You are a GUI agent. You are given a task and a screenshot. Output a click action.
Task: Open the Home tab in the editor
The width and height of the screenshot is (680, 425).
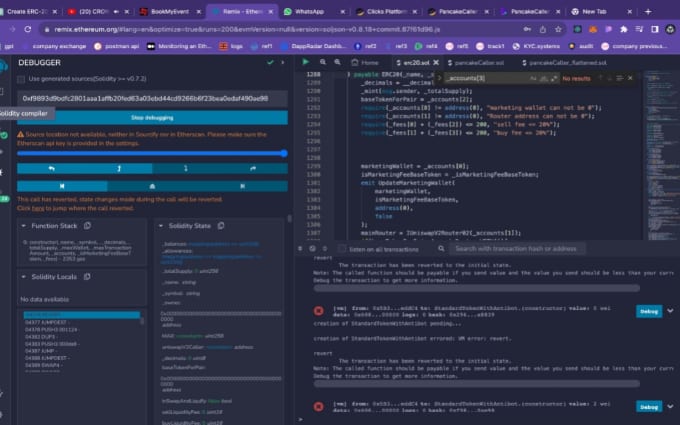(365, 62)
